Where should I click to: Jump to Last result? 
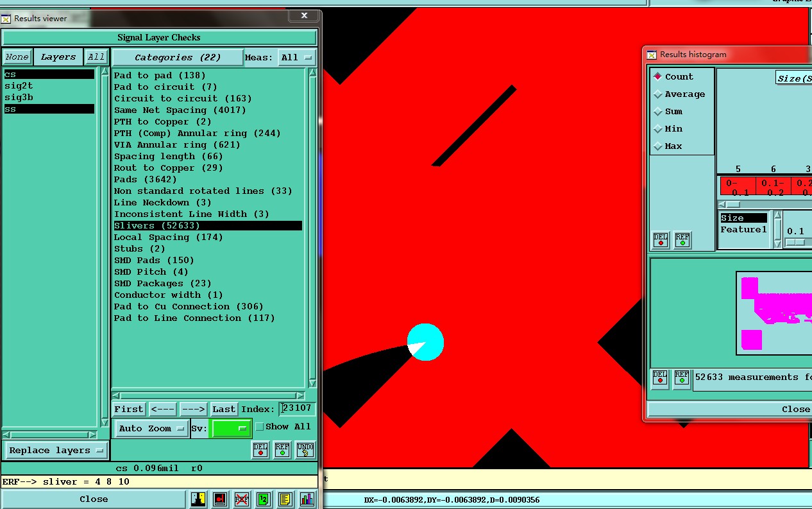click(224, 409)
